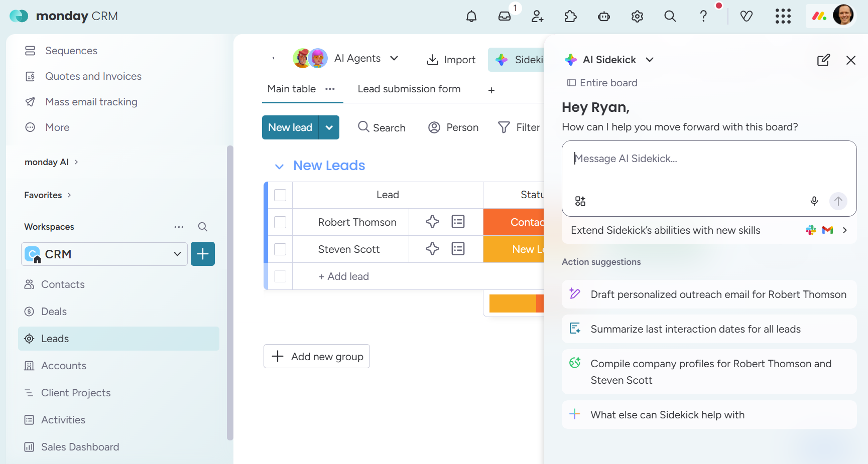
Task: Click Steven Scott's yellow status cell
Action: [x=514, y=249]
